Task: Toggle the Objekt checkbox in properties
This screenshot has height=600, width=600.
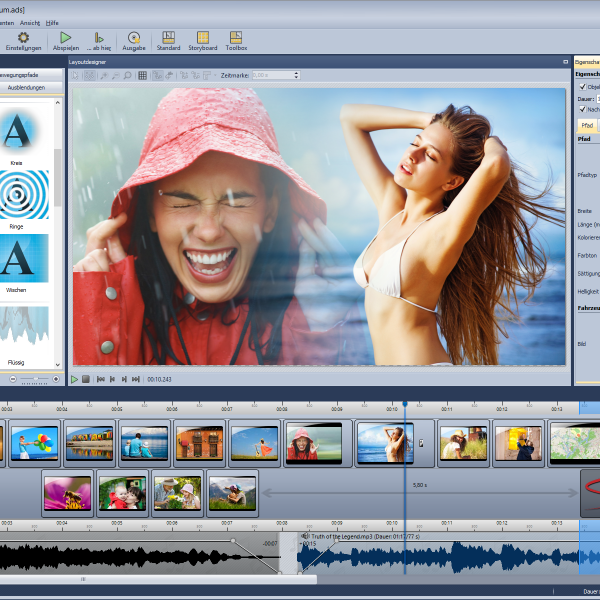Action: (x=582, y=87)
